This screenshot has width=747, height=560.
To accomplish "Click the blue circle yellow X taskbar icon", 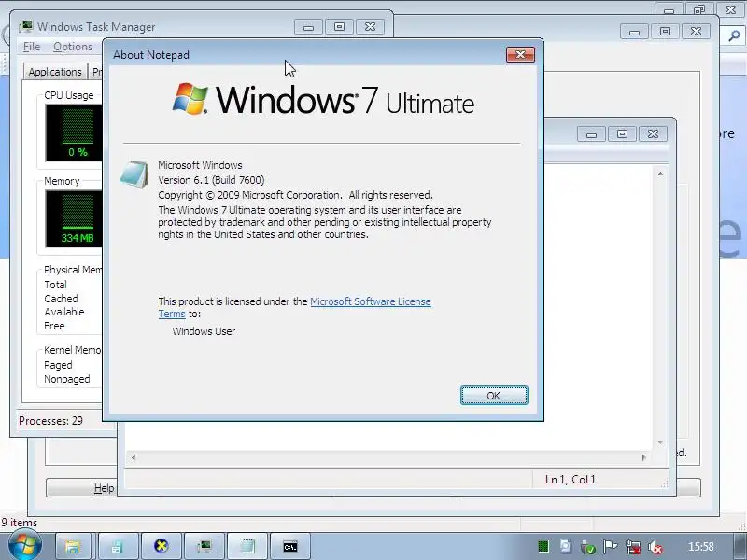I will (x=161, y=546).
